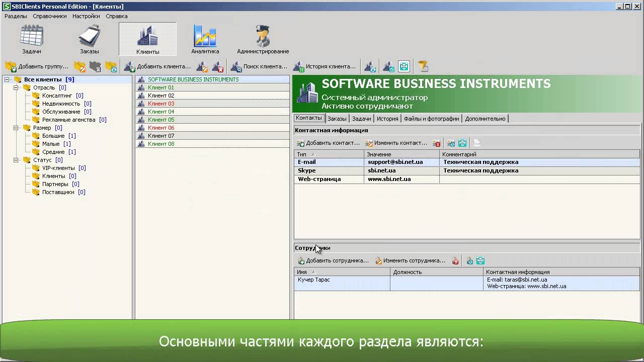Click the Должность column header
Image resolution: width=644 pixels, height=362 pixels.
tap(437, 272)
